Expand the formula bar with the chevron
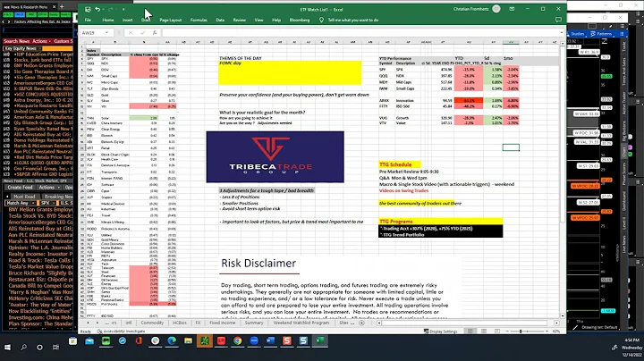 pyautogui.click(x=562, y=33)
